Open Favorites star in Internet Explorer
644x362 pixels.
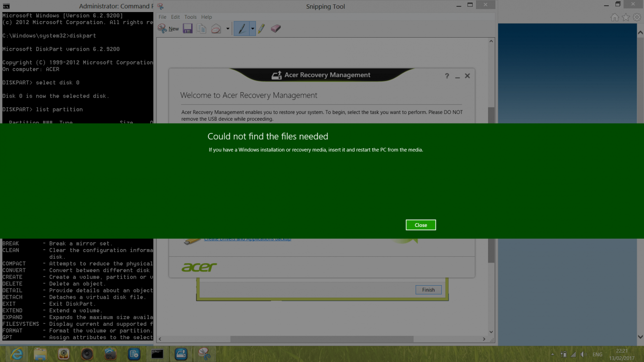click(x=626, y=17)
